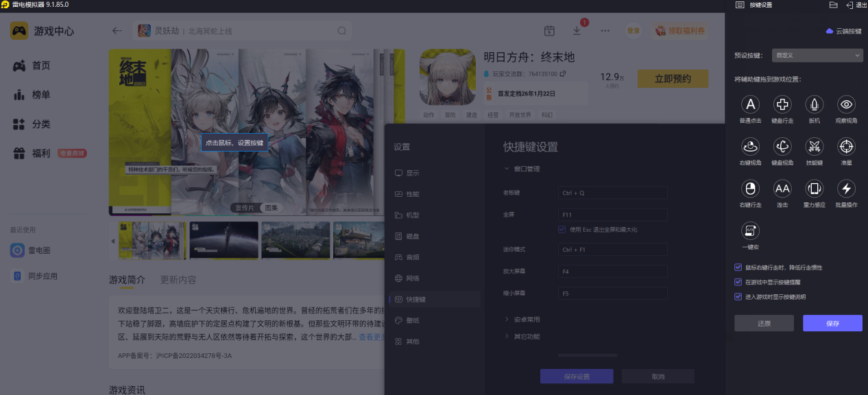This screenshot has width=868, height=395.
Task: Select the 连击 AA icon
Action: [x=782, y=188]
